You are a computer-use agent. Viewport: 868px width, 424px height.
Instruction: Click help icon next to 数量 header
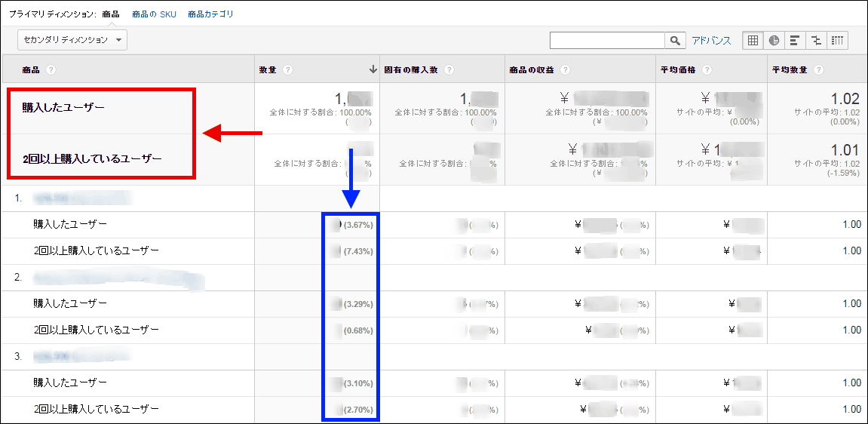(x=288, y=70)
